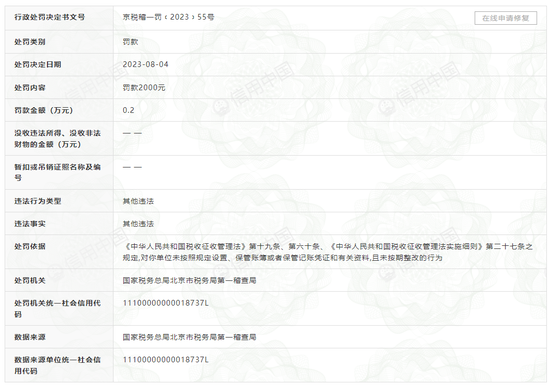Click the 处罚依据 label

[x=30, y=246]
